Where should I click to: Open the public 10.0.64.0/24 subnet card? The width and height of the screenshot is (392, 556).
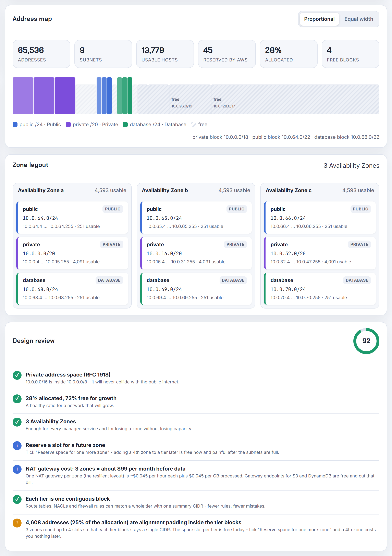72,218
